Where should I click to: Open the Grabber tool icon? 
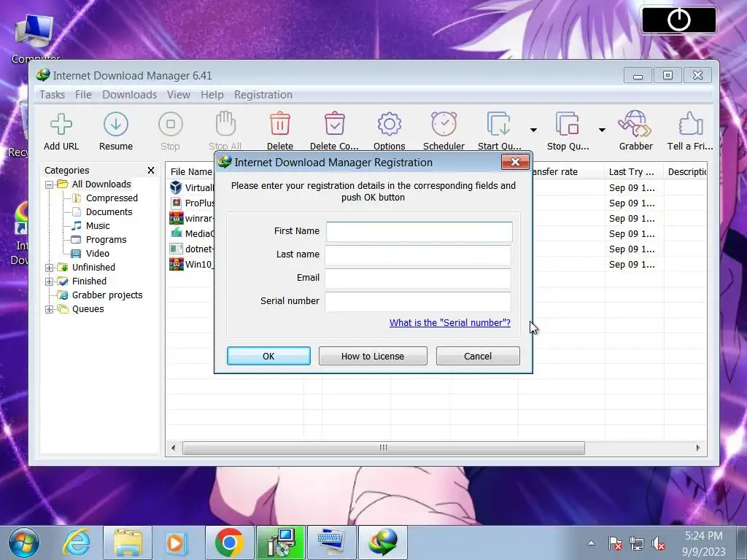point(635,124)
